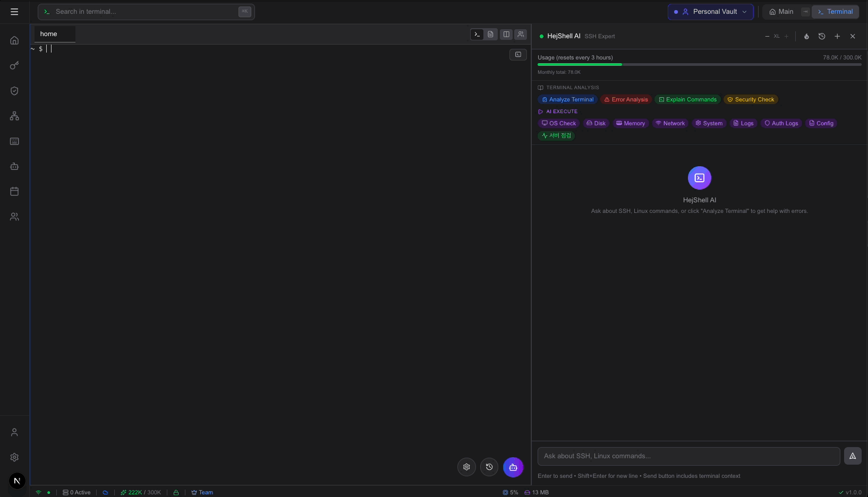Toggle the document view icon in terminal toolbar

tap(491, 35)
